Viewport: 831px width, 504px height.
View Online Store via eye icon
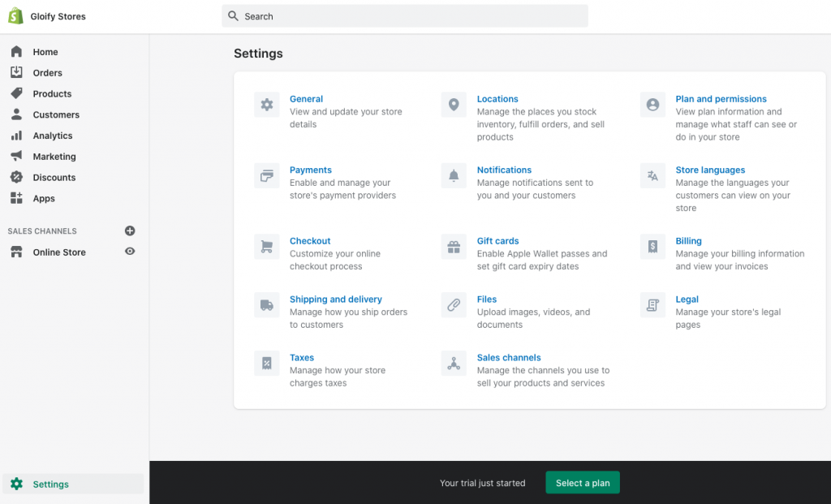click(x=130, y=252)
